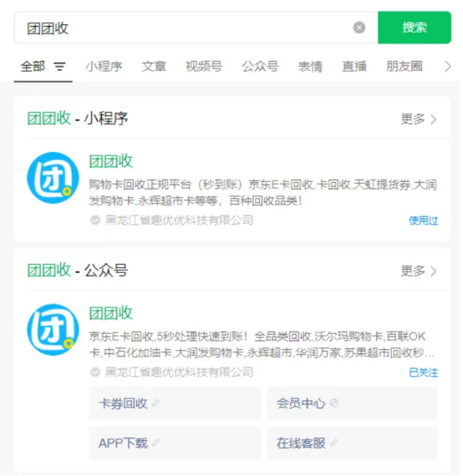Switch to the 小程序 tab
463x476 pixels.
click(x=104, y=66)
